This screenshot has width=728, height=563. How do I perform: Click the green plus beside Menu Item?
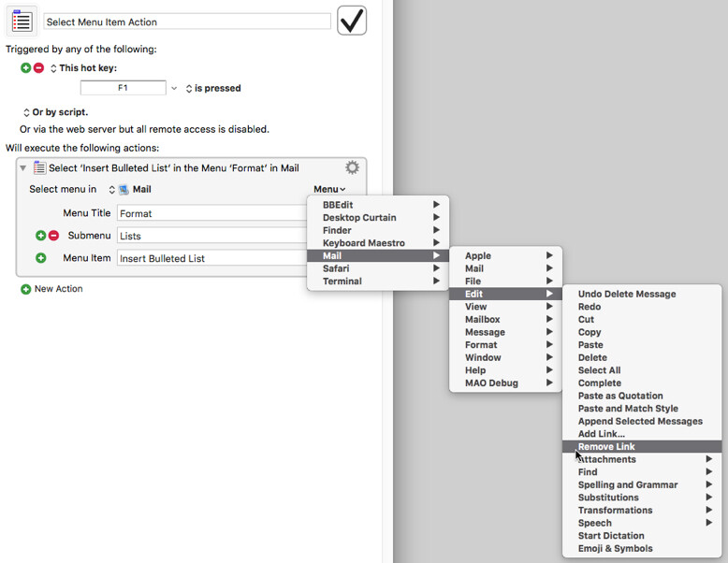click(41, 258)
